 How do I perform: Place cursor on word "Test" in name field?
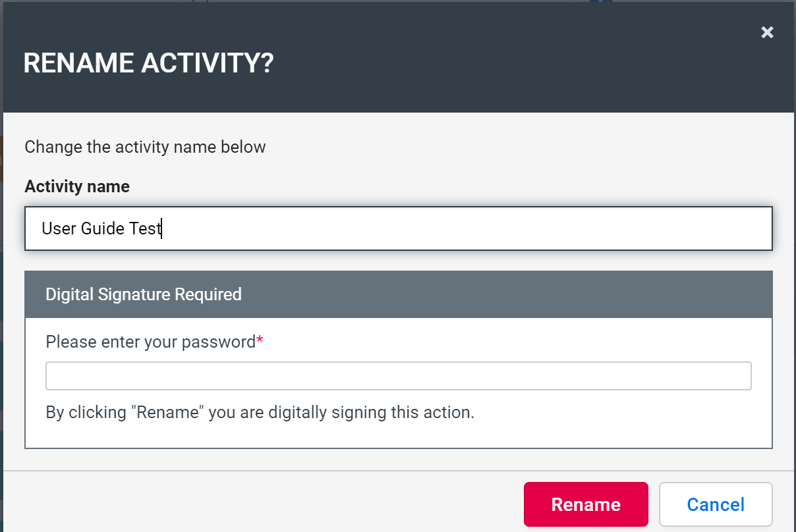(x=145, y=228)
